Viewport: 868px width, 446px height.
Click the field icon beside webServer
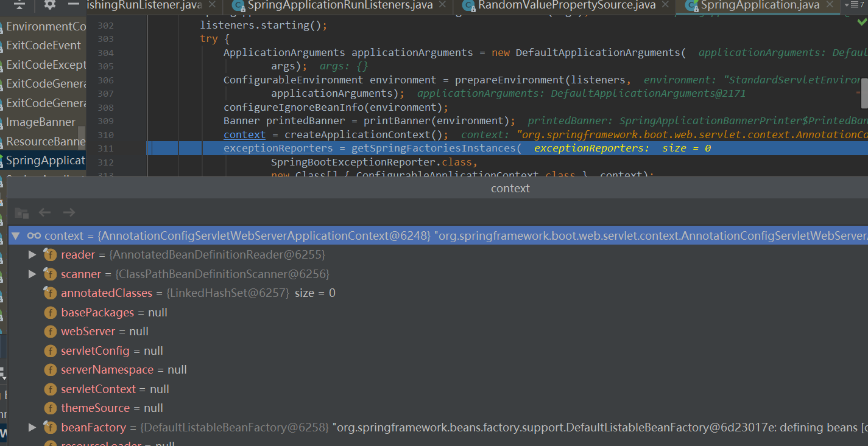(50, 332)
